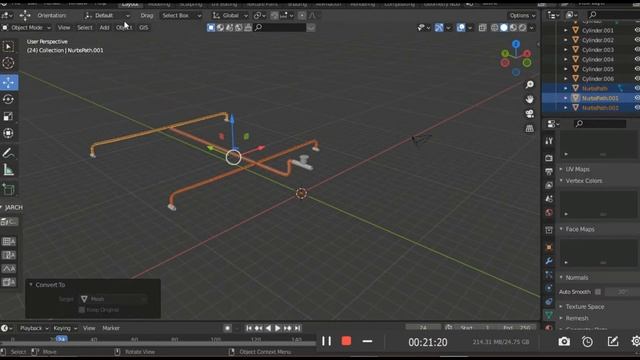Open the Add menu
Screen dimensions: 640x360
pos(104,28)
